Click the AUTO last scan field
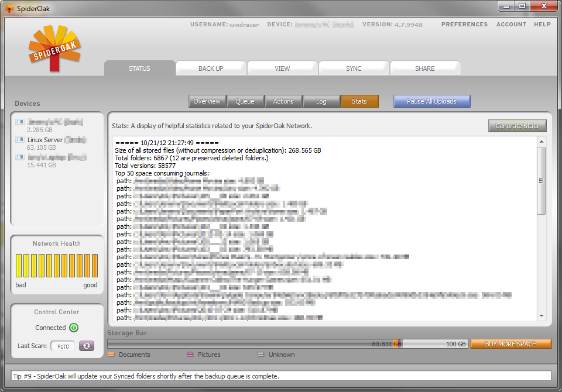Image resolution: width=562 pixels, height=392 pixels. [63, 346]
